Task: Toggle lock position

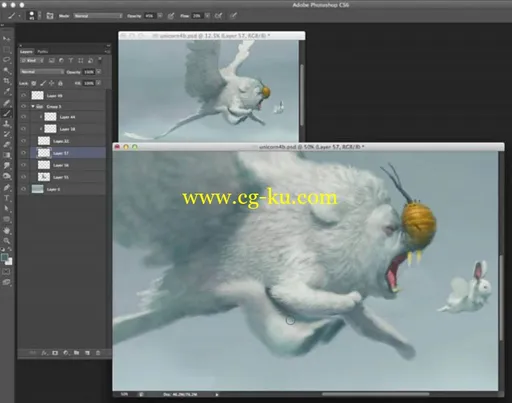Action: tap(52, 83)
